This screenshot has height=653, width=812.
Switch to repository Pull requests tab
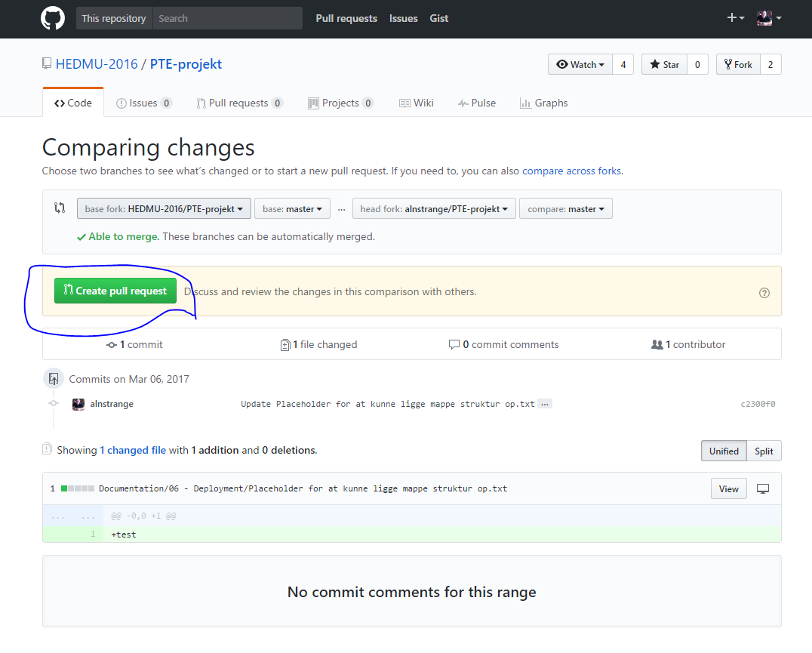tap(239, 103)
